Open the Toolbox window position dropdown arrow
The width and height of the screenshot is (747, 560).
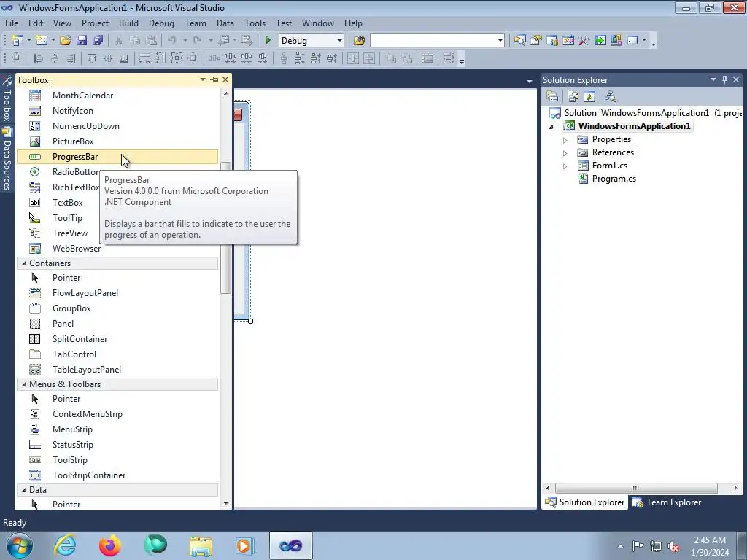coord(203,79)
